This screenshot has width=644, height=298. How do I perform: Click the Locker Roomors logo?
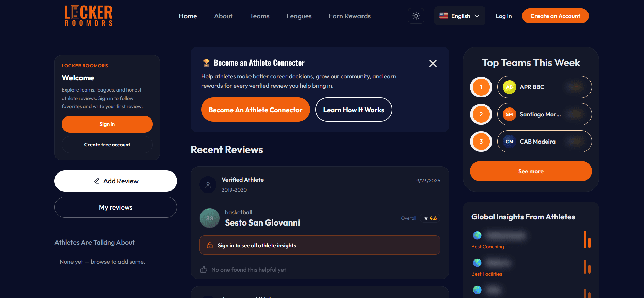[x=88, y=16]
